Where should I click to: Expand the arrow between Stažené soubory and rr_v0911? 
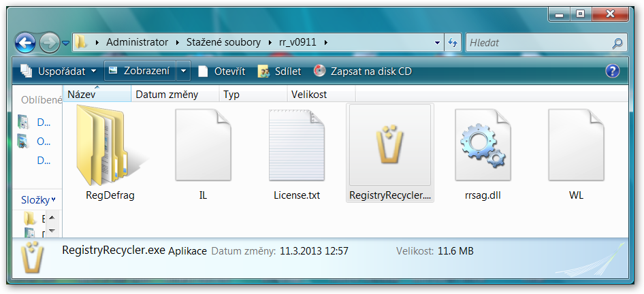coord(270,42)
